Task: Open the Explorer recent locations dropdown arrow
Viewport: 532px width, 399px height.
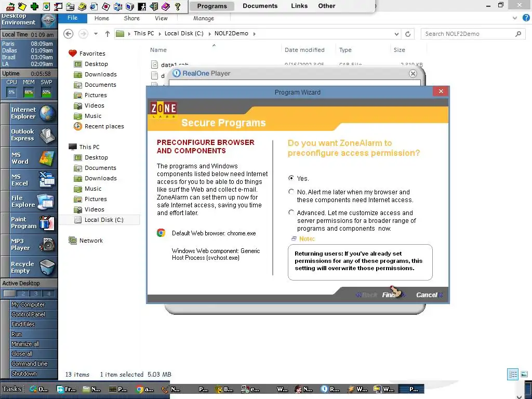Action: pyautogui.click(x=96, y=34)
